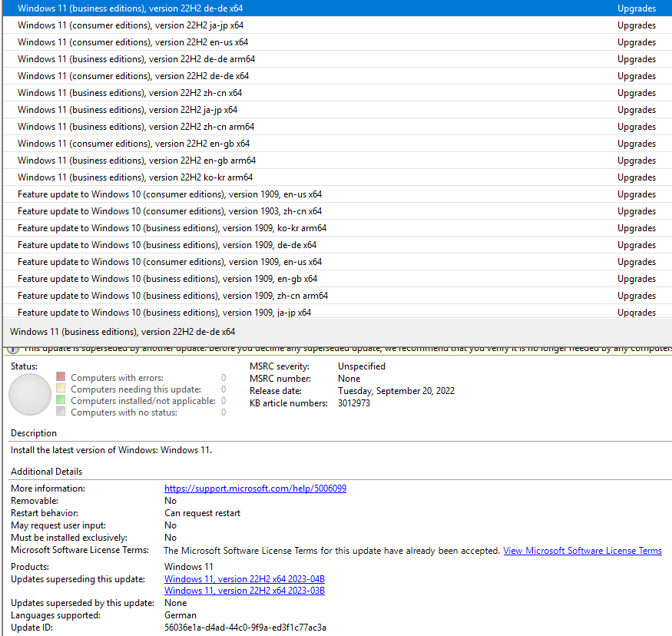Open View Microsoft Software License Terms link
Image resolution: width=672 pixels, height=636 pixels.
(x=582, y=551)
